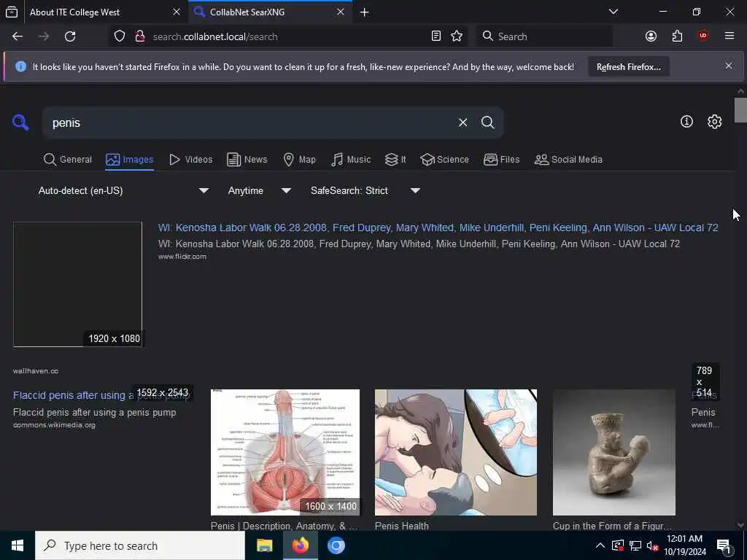Click the taskbar clock showing 12:01 AM
The image size is (747, 560).
684,545
